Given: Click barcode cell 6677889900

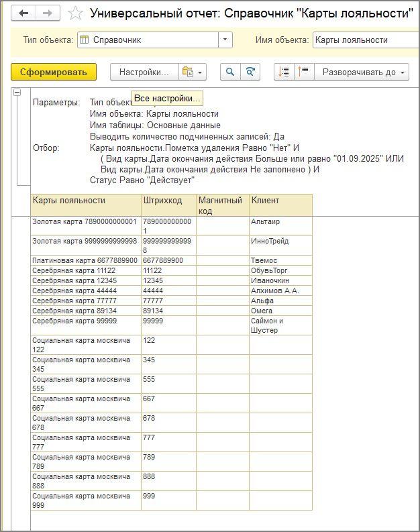Looking at the screenshot, I should [168, 260].
